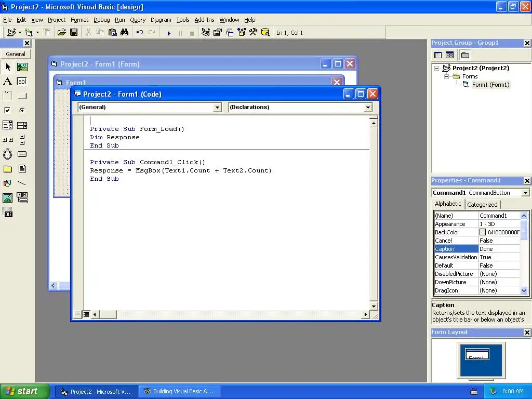The image size is (532, 399).
Task: Select the HScrollBar control tool
Action: 7,139
